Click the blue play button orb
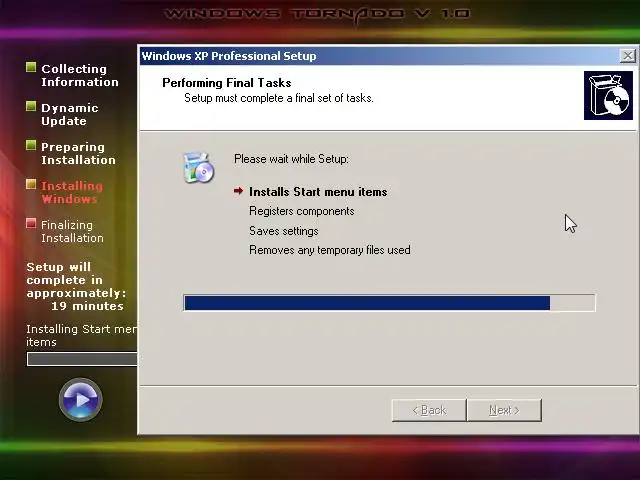This screenshot has width=640, height=480. click(81, 399)
